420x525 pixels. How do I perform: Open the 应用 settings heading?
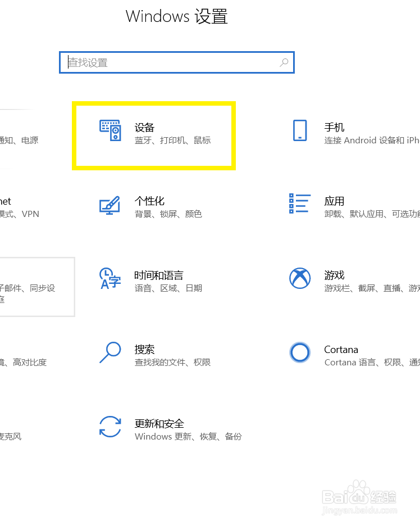[x=334, y=201]
